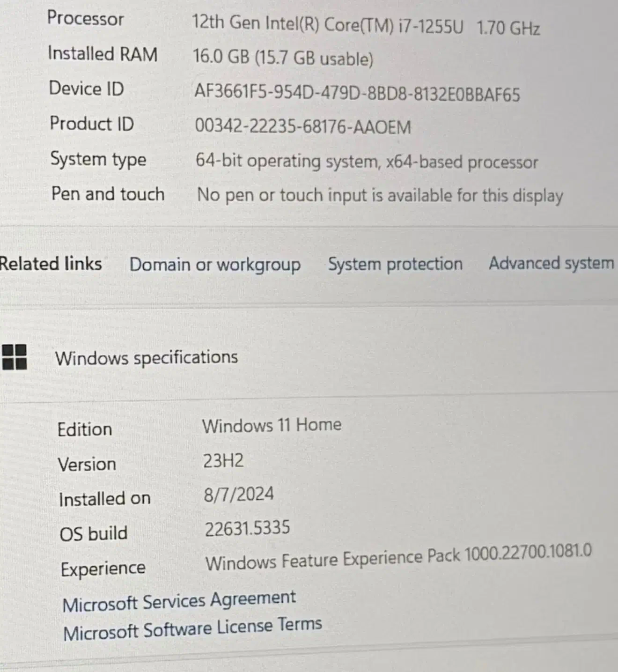Click the Device ID value text

[x=357, y=93]
